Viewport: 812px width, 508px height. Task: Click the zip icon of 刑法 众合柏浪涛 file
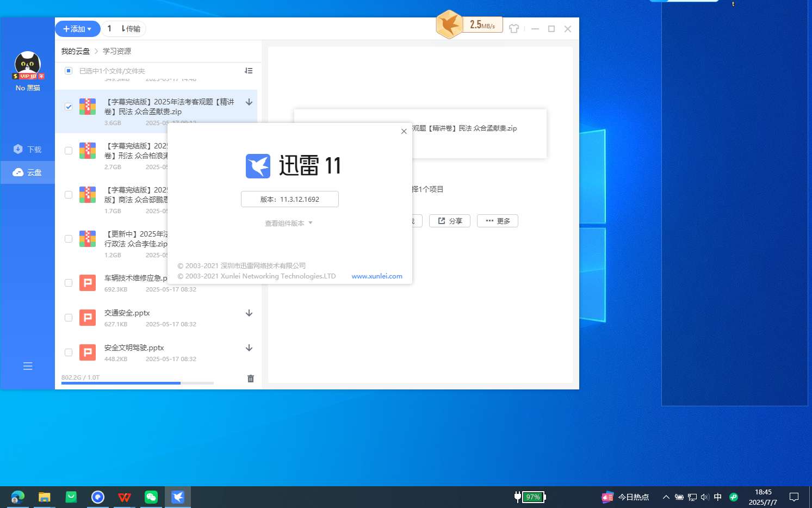click(x=88, y=151)
